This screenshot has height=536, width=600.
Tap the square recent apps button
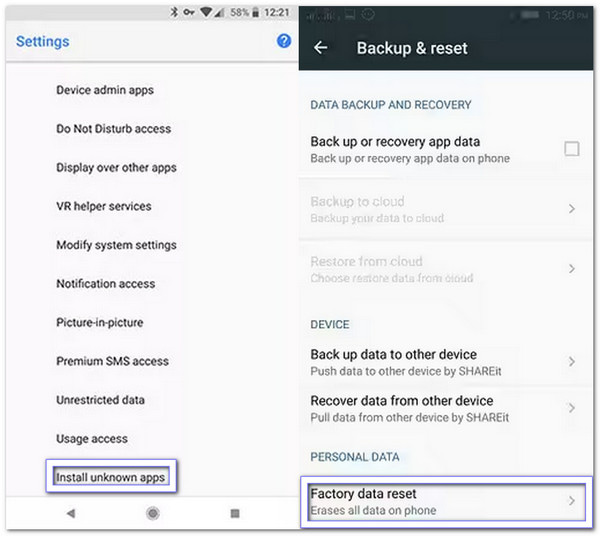point(235,513)
